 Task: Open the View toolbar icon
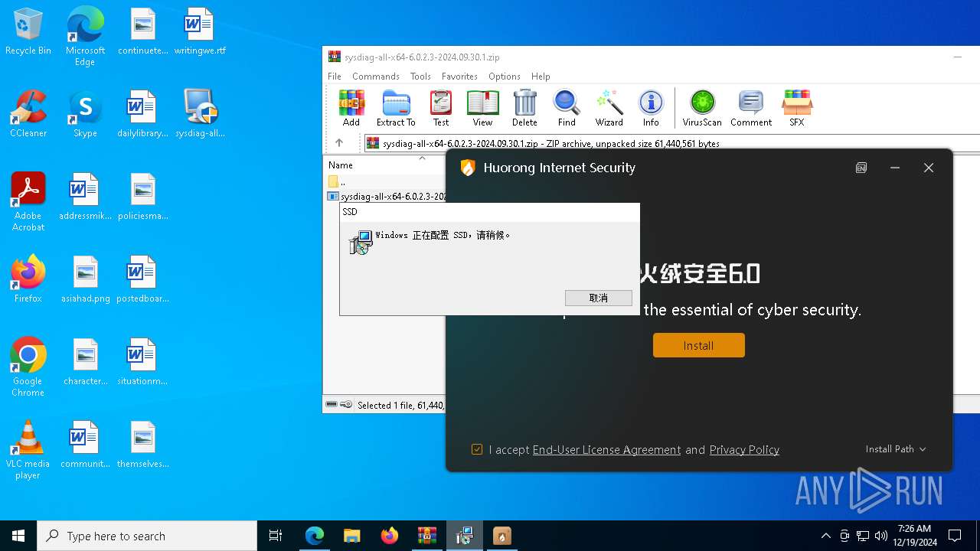482,108
